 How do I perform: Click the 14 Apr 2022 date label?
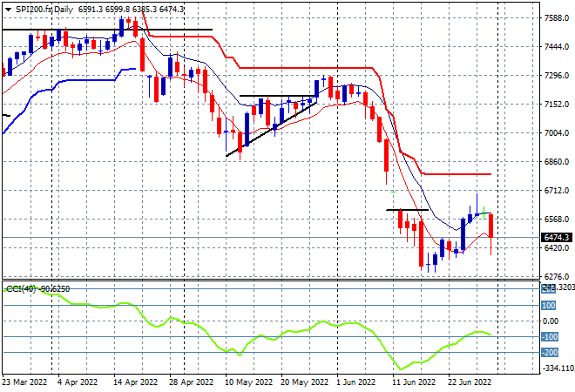135,382
